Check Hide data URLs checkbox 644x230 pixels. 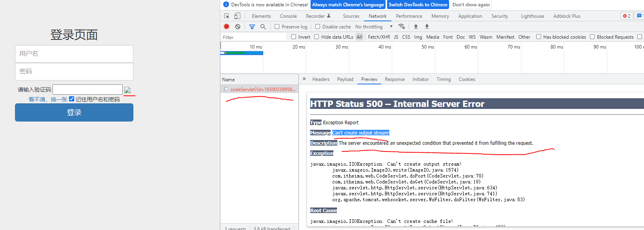(316, 37)
